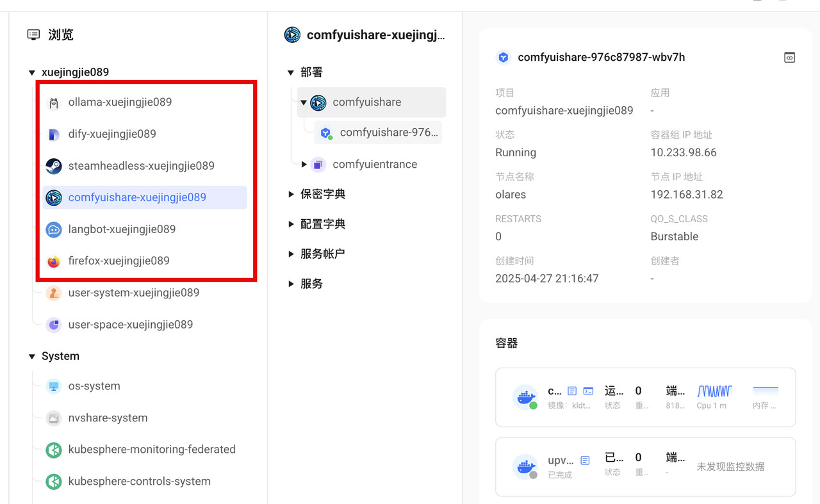
Task: Click the Running status value
Action: pyautogui.click(x=516, y=153)
